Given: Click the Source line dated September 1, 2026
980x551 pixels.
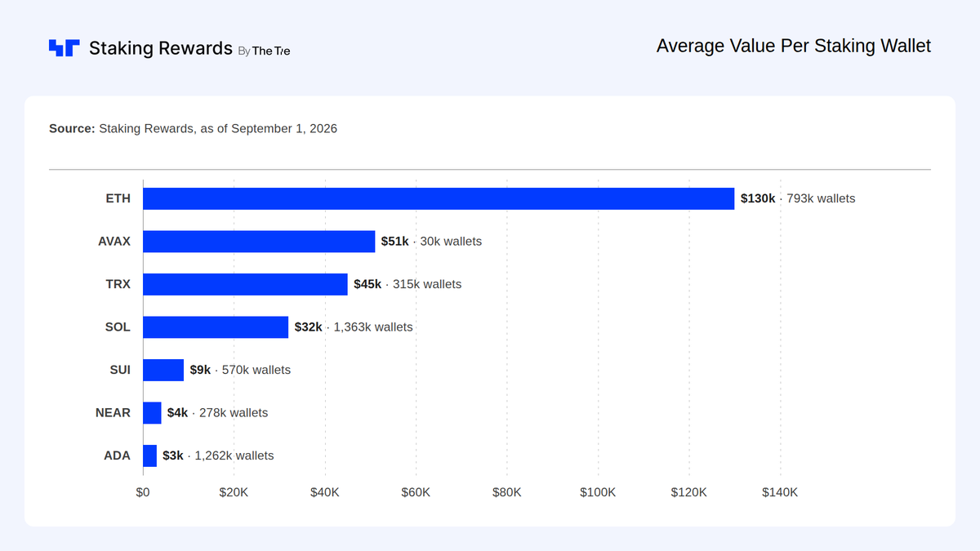Looking at the screenshot, I should (193, 128).
